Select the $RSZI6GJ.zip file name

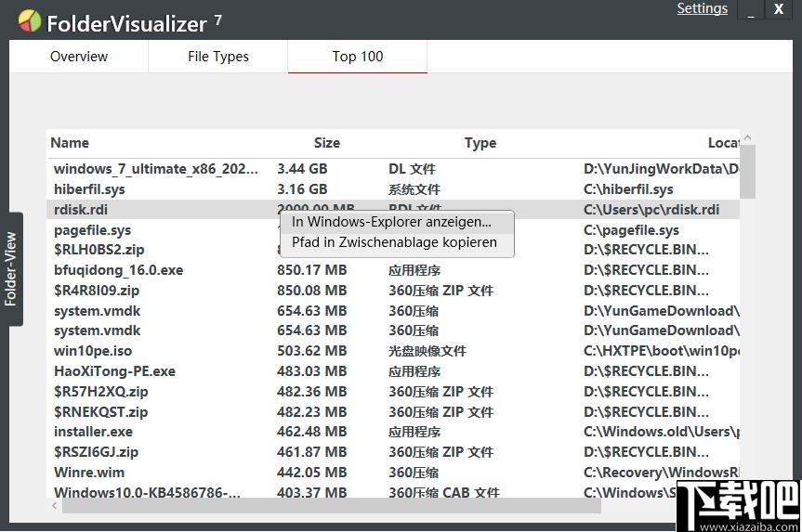(96, 452)
